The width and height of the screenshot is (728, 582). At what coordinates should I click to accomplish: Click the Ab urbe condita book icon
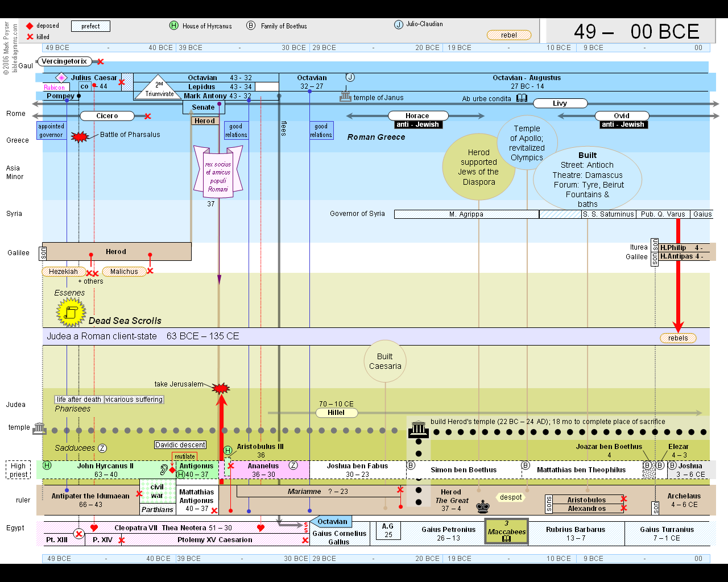coord(522,98)
